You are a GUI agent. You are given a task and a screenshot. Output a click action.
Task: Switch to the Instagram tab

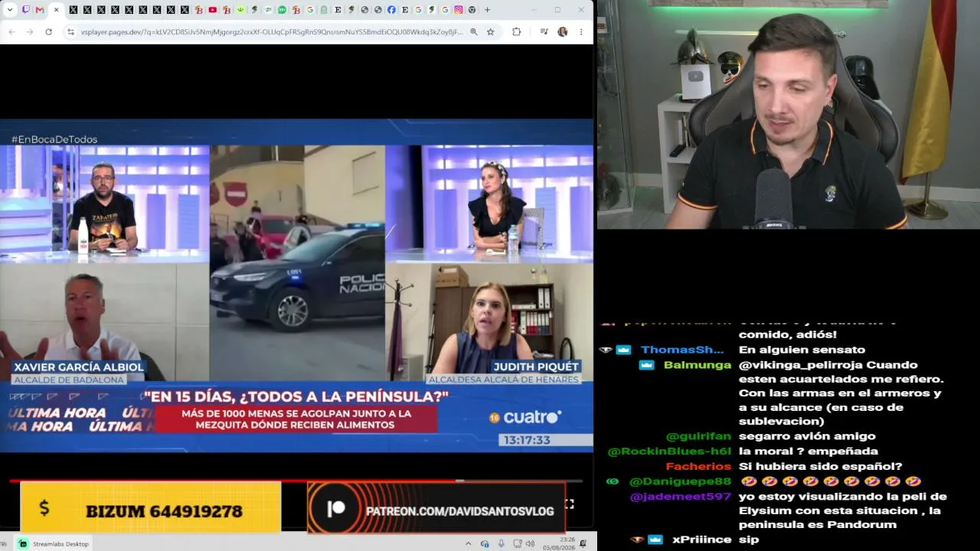pos(459,10)
